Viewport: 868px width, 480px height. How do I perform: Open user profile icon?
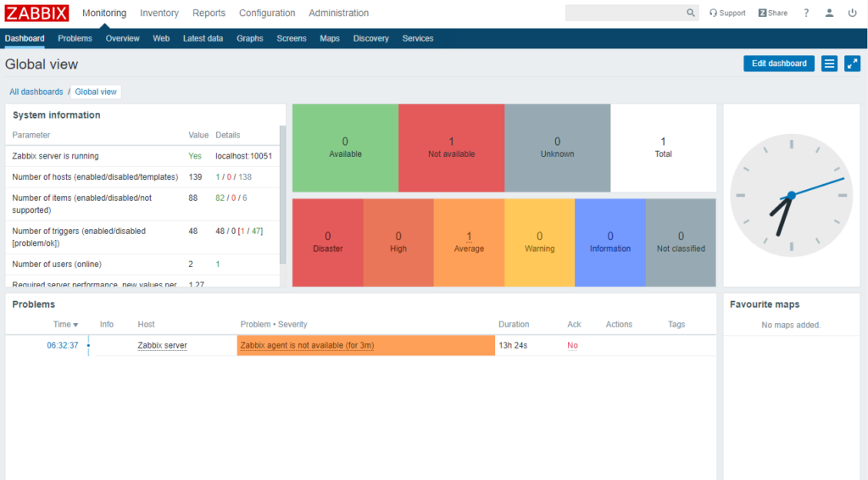point(829,13)
